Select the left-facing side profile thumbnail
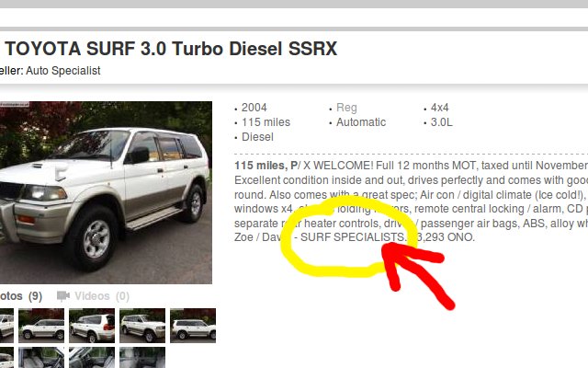The height and width of the screenshot is (368, 588). tap(41, 326)
